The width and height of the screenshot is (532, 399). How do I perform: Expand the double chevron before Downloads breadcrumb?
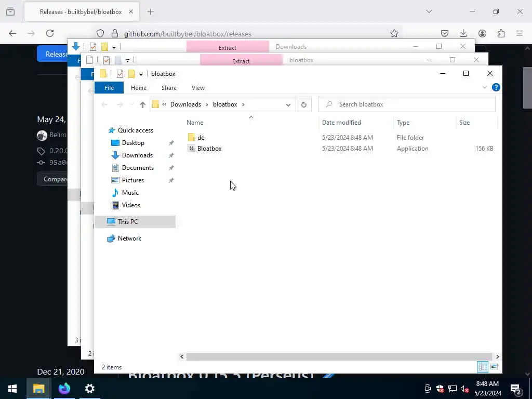point(164,104)
